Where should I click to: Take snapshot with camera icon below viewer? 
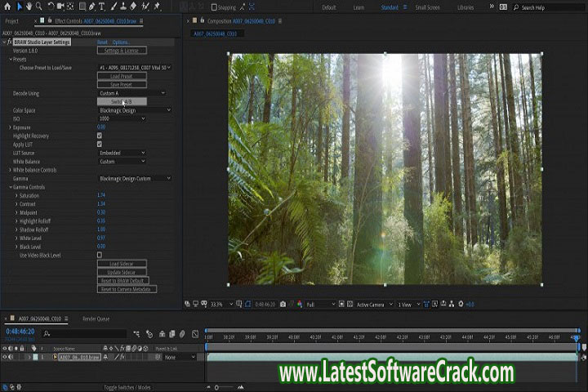[x=283, y=304]
